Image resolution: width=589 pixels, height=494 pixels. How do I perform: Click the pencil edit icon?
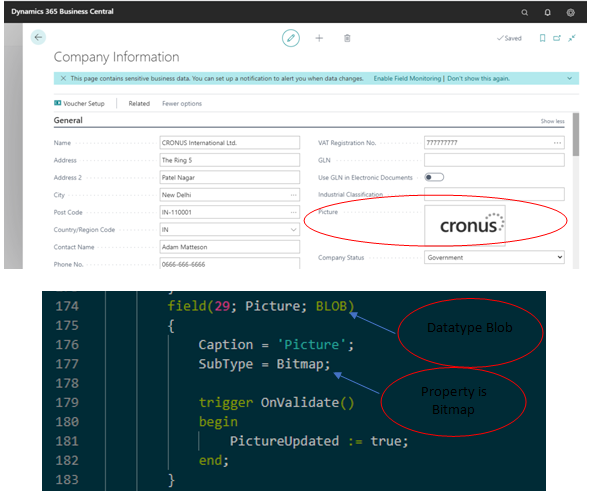pos(291,38)
